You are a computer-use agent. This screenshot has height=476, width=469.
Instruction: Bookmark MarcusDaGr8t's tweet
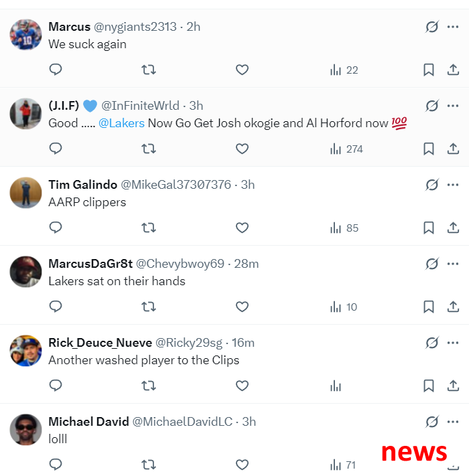[x=429, y=307]
